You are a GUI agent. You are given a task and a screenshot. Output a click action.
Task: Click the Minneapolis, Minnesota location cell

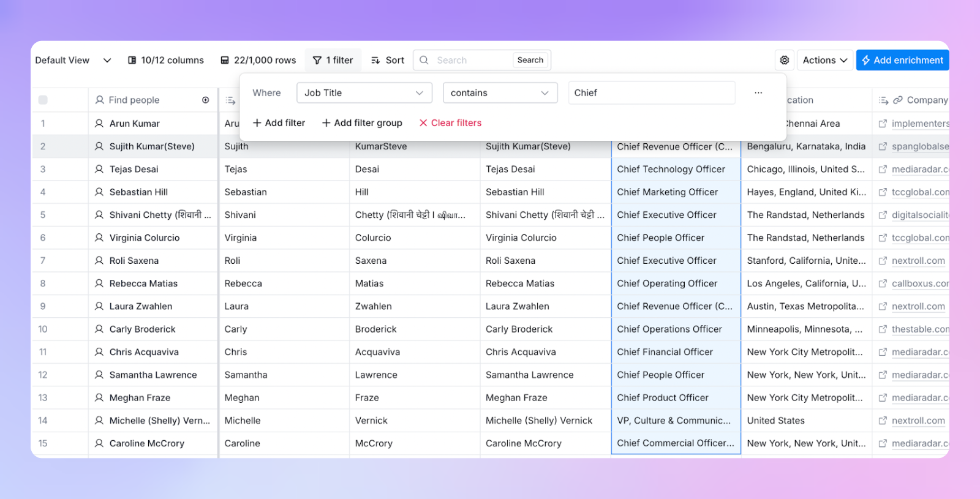[806, 329]
